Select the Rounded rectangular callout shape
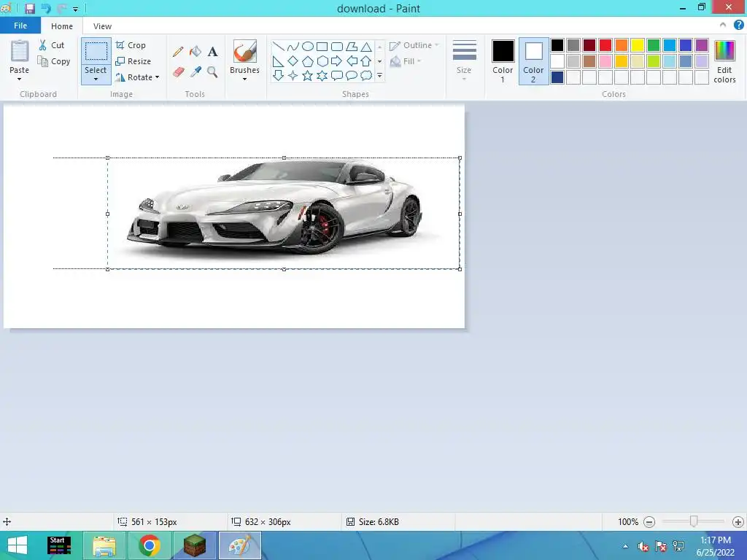747x560 pixels. coord(337,75)
